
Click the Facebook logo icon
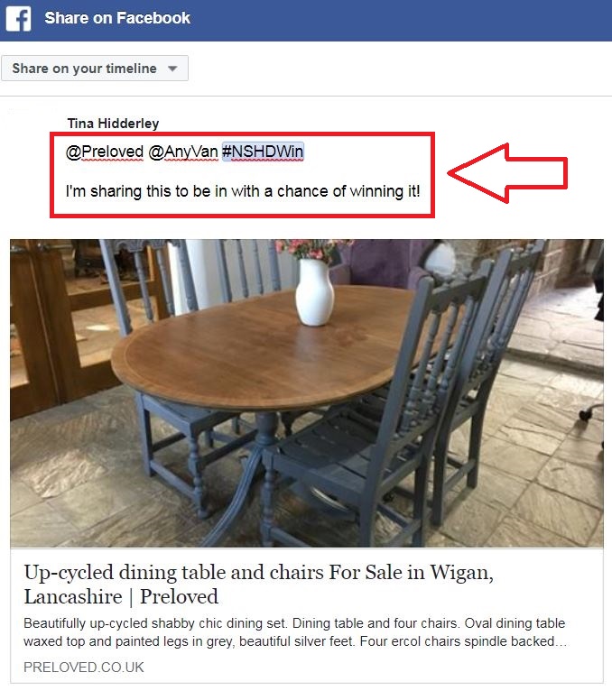point(18,19)
